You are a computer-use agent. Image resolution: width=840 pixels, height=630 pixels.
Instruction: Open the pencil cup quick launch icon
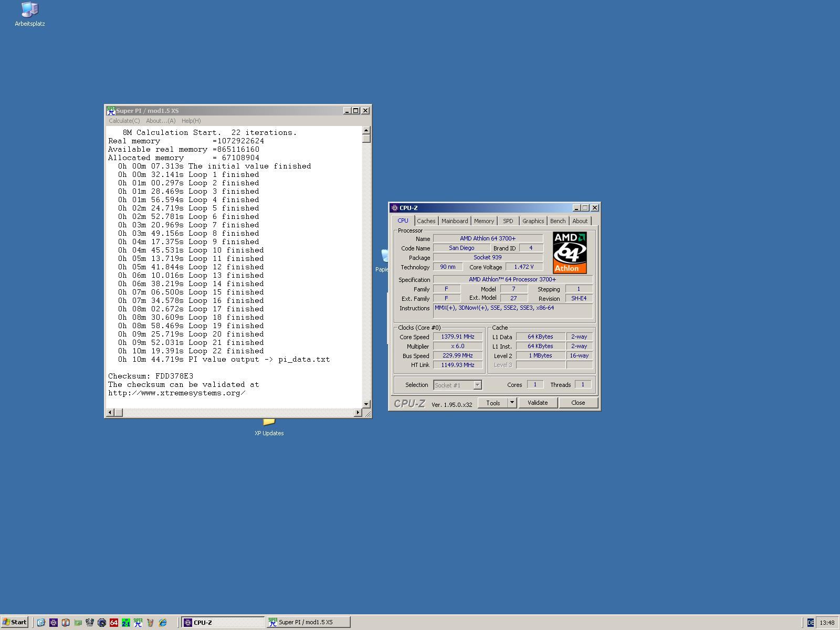coord(150,623)
